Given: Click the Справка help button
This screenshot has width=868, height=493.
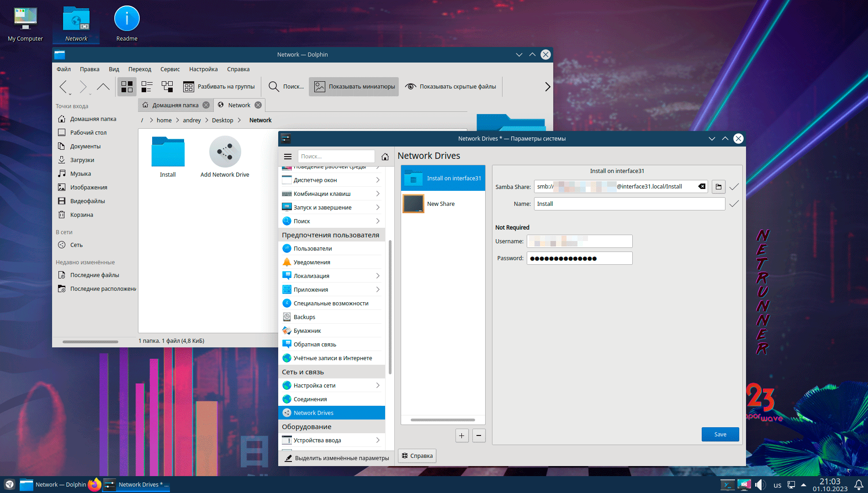Looking at the screenshot, I should tap(417, 456).
